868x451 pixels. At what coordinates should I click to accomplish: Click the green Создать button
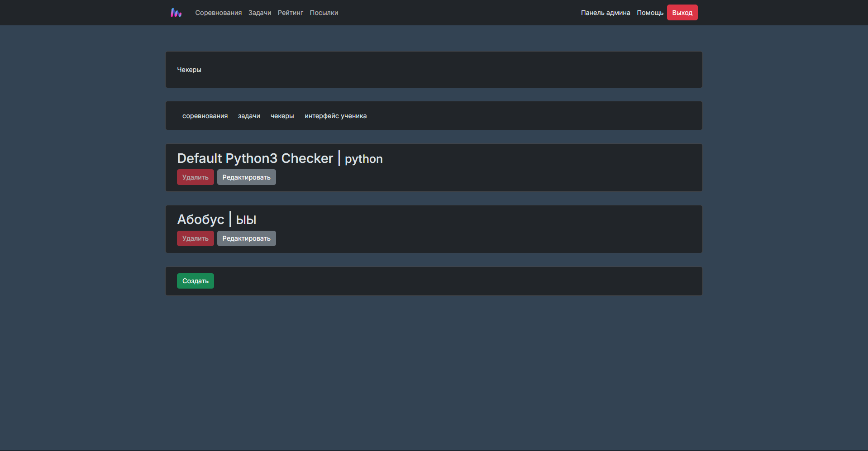196,281
